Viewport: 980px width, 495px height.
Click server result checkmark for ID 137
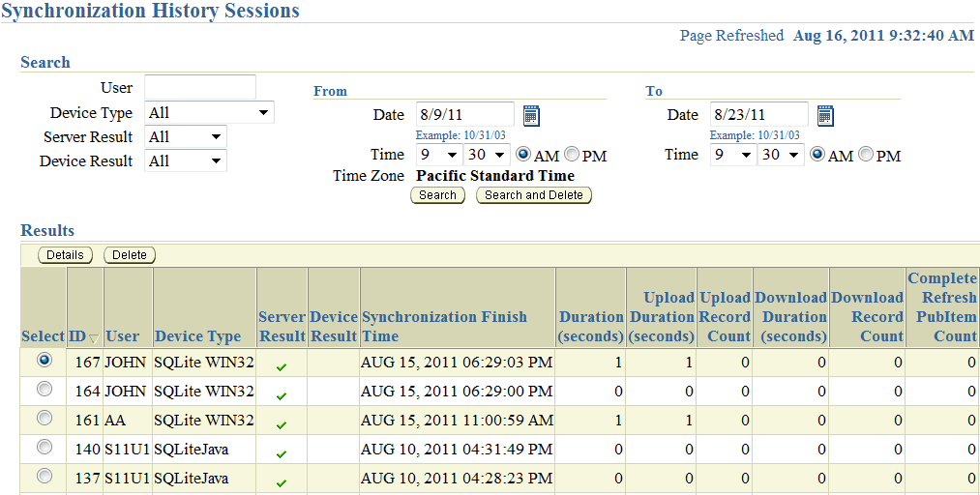(x=282, y=482)
